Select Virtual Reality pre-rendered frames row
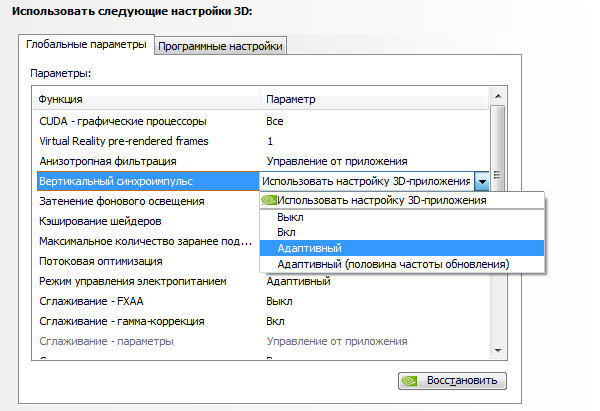This screenshot has height=411, width=600. pyautogui.click(x=261, y=141)
